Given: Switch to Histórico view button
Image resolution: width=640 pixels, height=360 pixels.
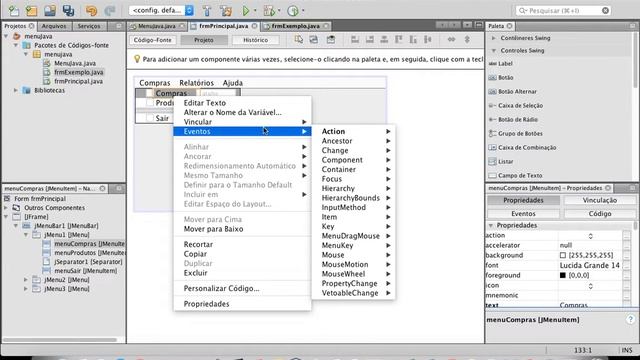Looking at the screenshot, I should (x=256, y=40).
